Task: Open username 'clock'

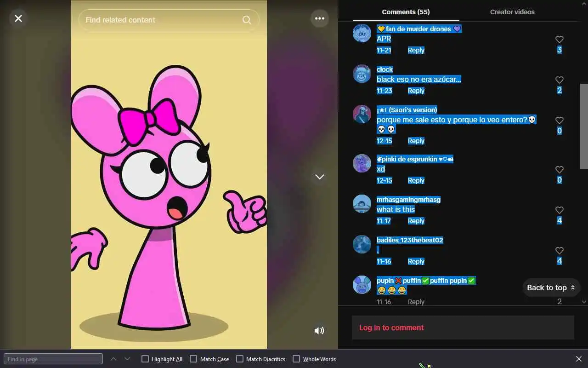Action: coord(385,69)
